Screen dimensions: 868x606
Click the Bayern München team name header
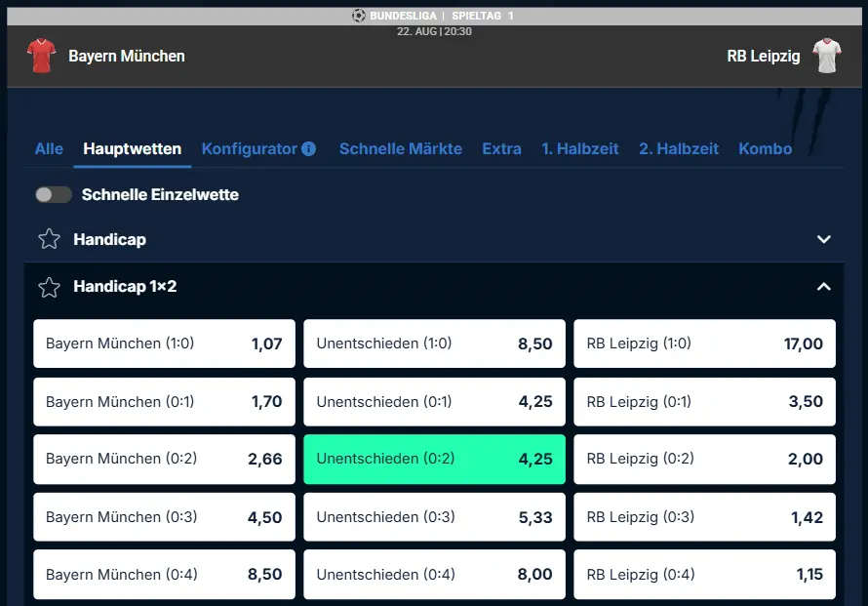(127, 56)
